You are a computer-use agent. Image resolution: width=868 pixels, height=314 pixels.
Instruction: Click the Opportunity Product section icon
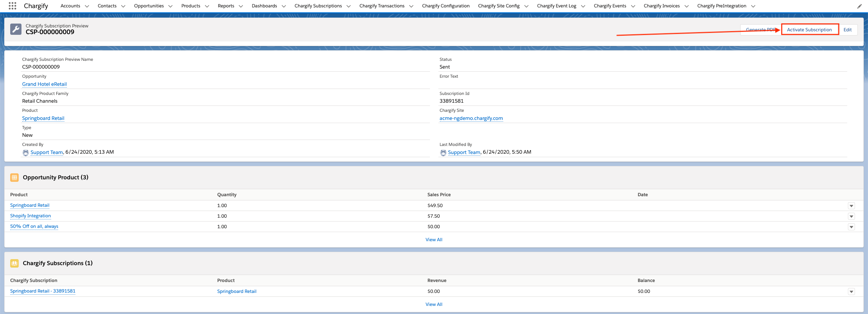(14, 178)
